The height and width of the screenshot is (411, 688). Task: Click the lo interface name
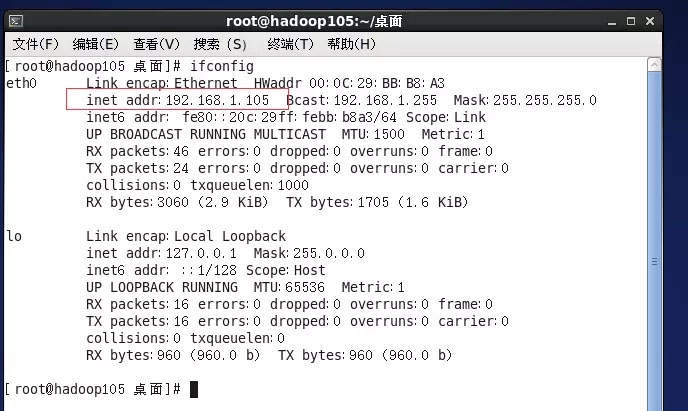(x=14, y=236)
